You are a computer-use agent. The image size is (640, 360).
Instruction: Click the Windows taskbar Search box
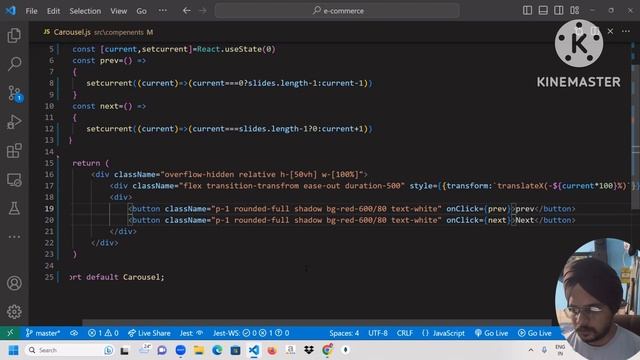point(69,350)
